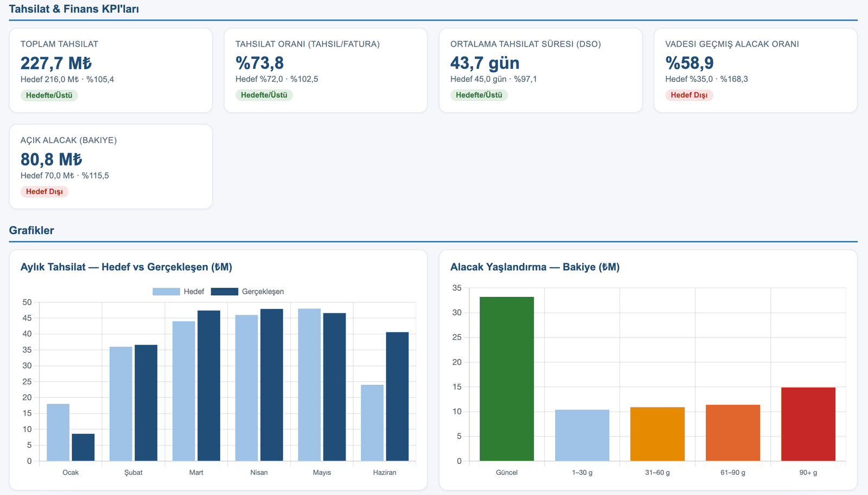Click the Hedef legend light blue swatch
868x495 pixels.
[x=166, y=291]
